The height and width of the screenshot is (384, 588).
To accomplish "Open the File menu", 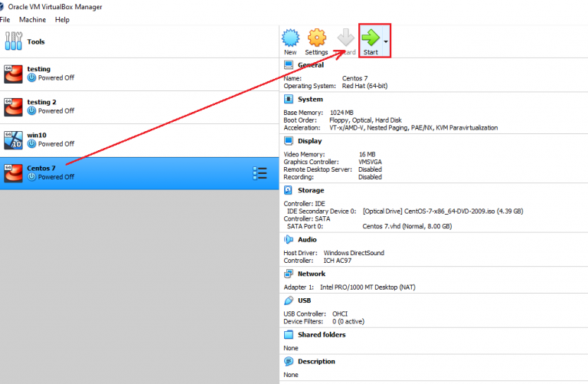I will point(5,19).
